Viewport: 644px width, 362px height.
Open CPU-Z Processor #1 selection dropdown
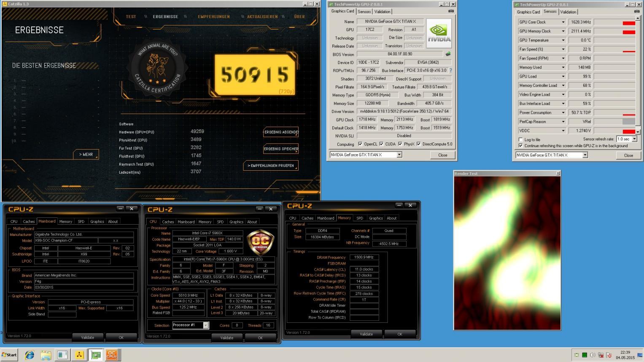click(206, 325)
